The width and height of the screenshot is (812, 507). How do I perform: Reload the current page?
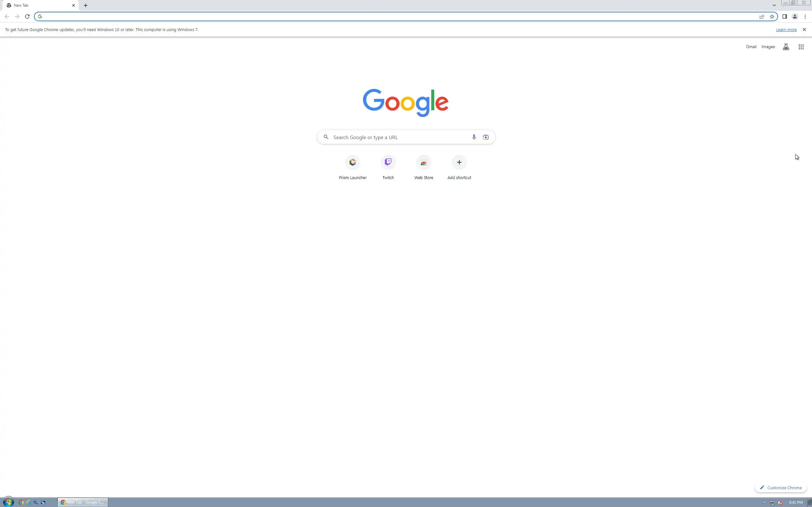27,16
